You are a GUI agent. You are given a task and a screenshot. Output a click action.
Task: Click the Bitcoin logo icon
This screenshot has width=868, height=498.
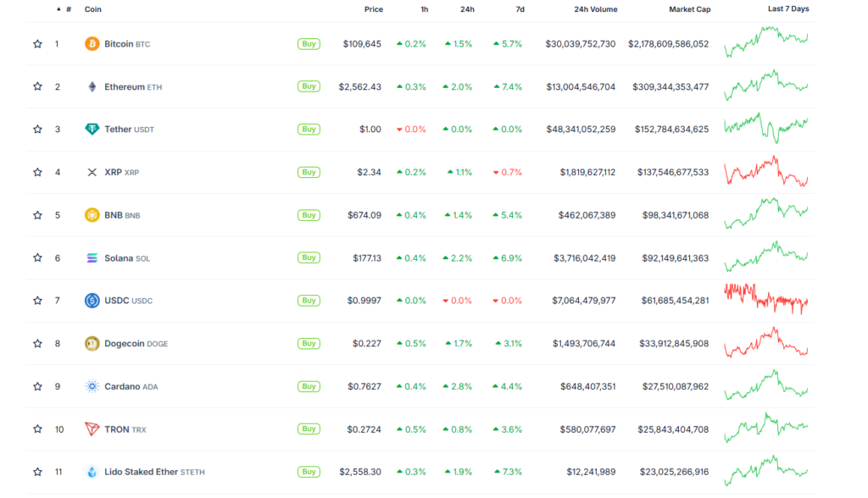click(x=92, y=44)
